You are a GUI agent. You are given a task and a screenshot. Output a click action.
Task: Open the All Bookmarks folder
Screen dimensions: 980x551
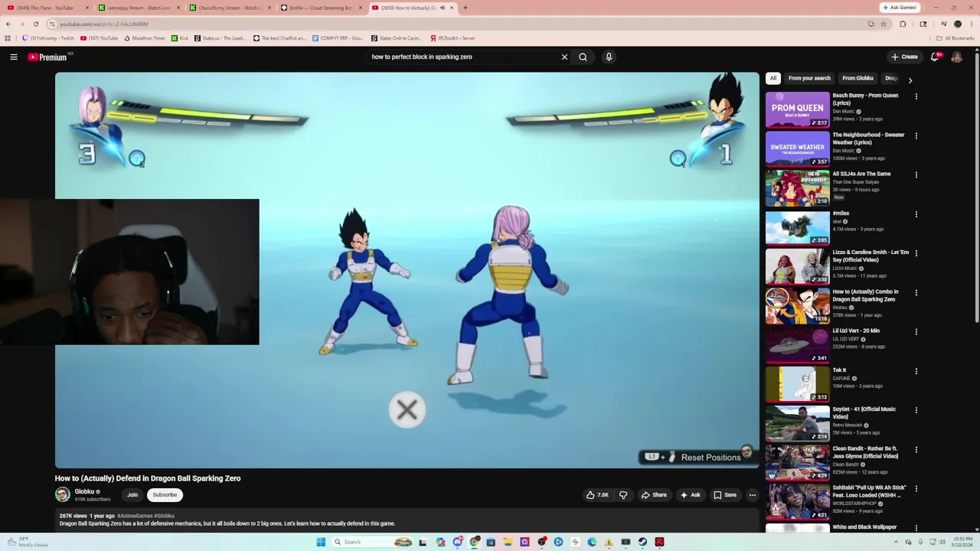click(955, 37)
